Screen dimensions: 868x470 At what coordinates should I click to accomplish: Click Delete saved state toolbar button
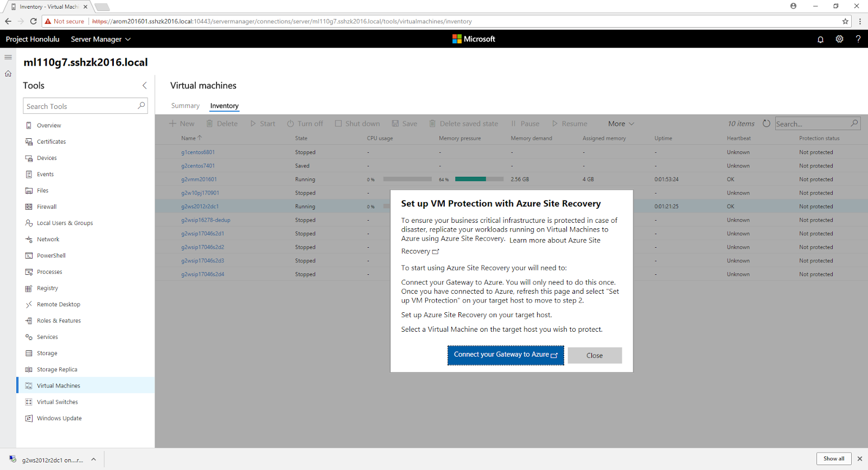click(x=464, y=124)
